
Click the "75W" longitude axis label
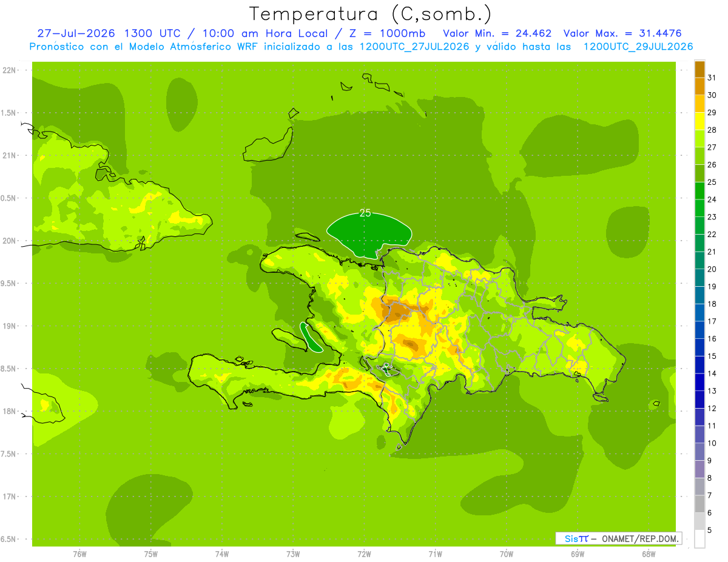click(151, 553)
